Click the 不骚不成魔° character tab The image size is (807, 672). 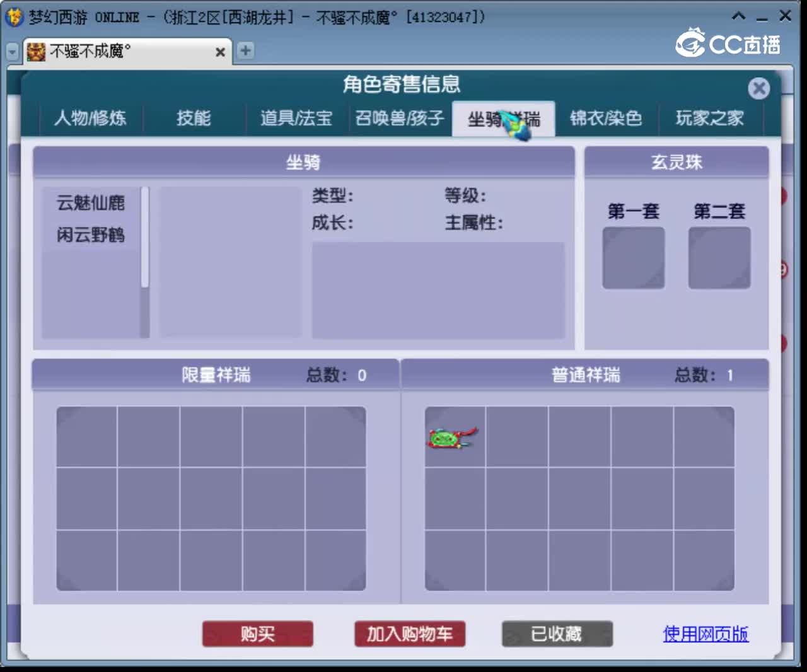(127, 51)
